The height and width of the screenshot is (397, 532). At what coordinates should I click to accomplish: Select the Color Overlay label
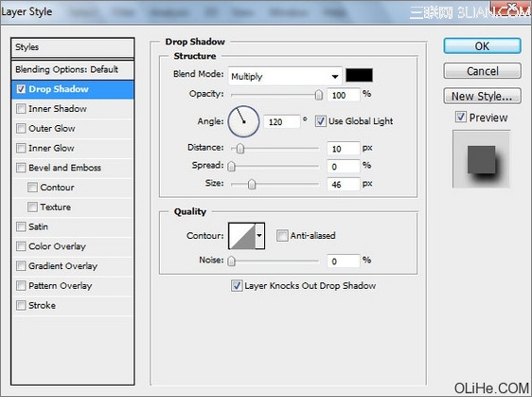point(57,246)
